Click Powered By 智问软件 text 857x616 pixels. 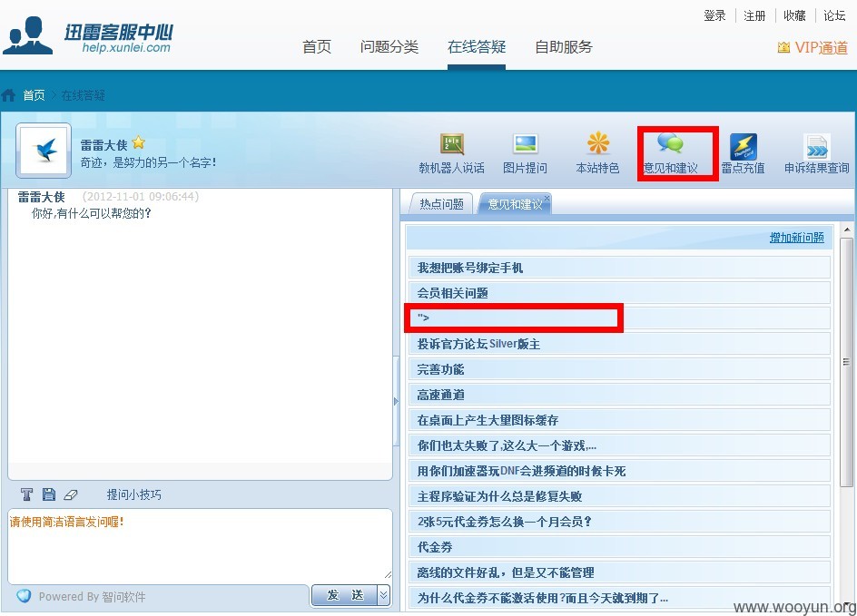tap(92, 596)
